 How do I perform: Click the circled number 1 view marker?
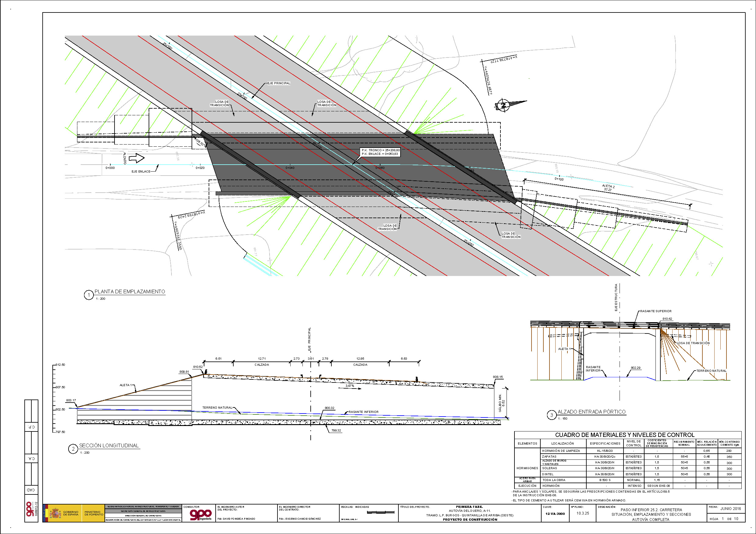89,295
